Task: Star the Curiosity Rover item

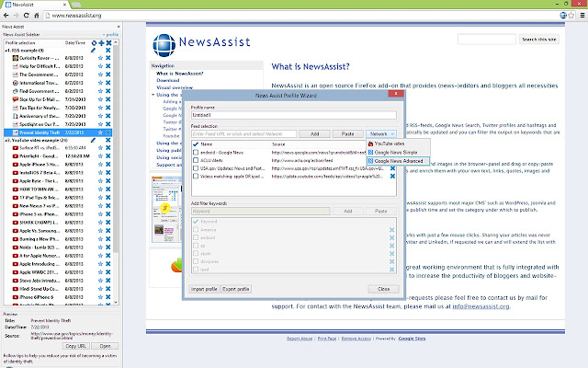Action: (100, 58)
